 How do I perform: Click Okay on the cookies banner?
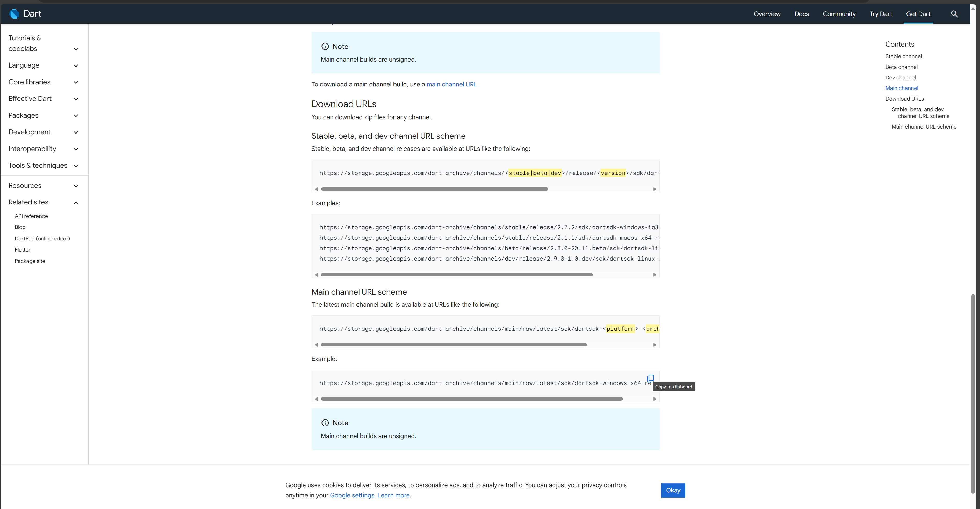click(x=673, y=490)
